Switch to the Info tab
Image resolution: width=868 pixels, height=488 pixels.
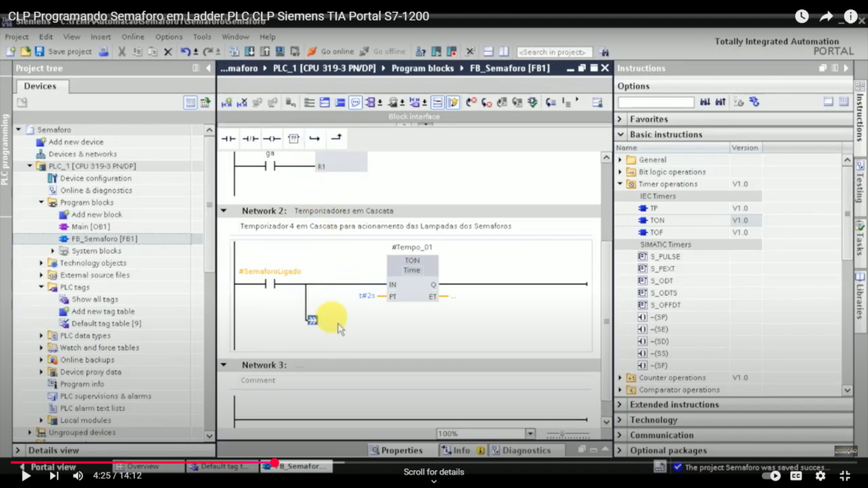click(463, 451)
